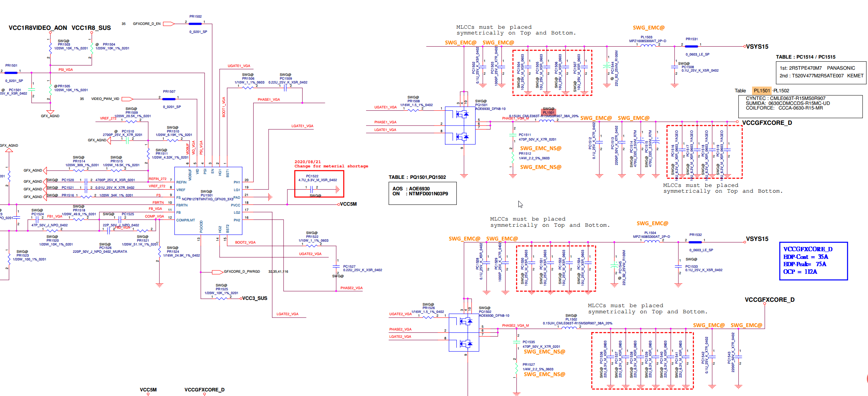Click the 'EDP-Peak= 75A' spec line
The image size is (868, 396).
805,264
